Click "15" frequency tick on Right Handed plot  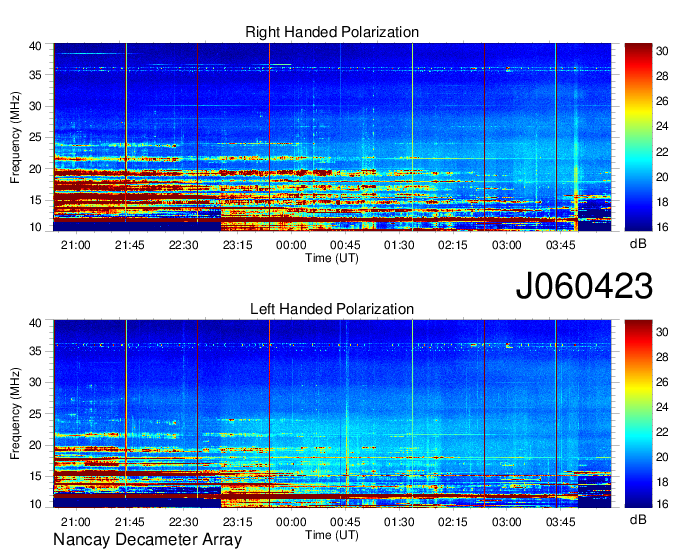coord(35,200)
